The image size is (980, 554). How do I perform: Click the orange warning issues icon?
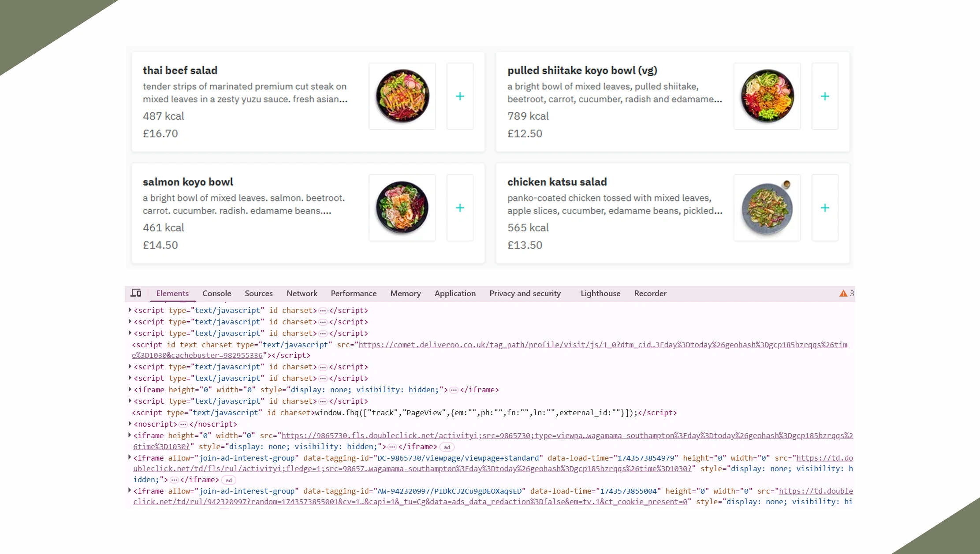tap(843, 294)
